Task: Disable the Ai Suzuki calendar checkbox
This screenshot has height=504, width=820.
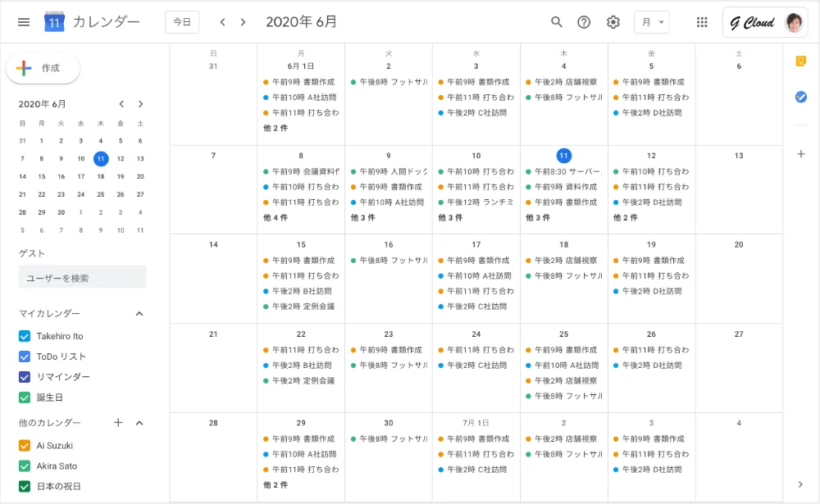Action: coord(25,446)
